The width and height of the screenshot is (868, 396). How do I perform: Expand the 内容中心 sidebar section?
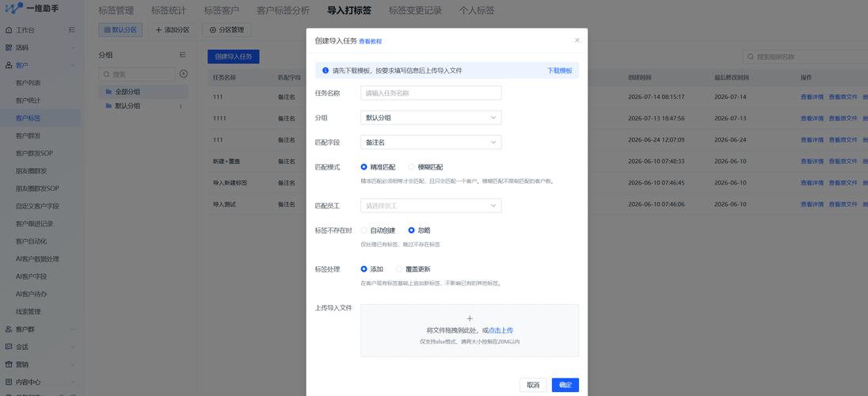pos(73,383)
